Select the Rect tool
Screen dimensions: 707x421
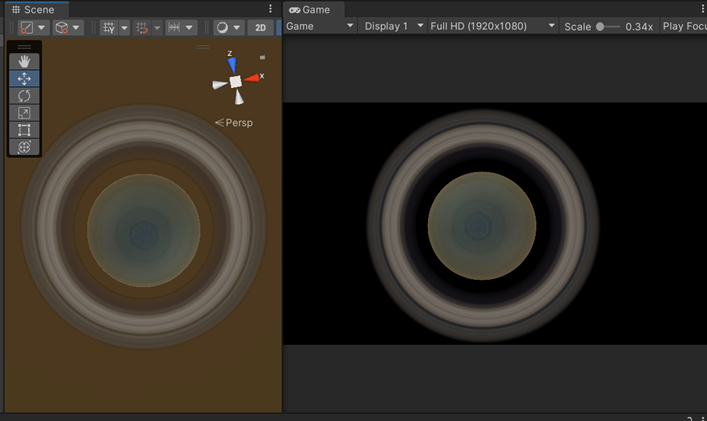pyautogui.click(x=25, y=130)
